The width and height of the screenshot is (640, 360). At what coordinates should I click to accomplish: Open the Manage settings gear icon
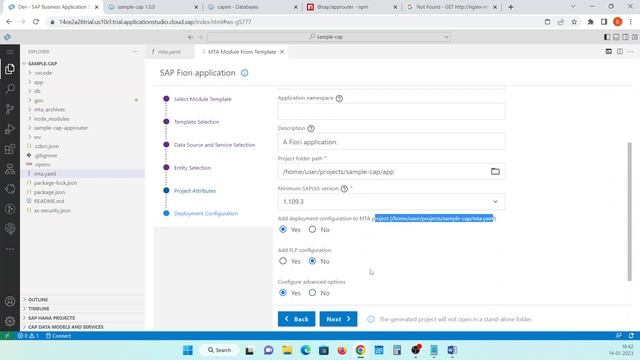pos(10,321)
